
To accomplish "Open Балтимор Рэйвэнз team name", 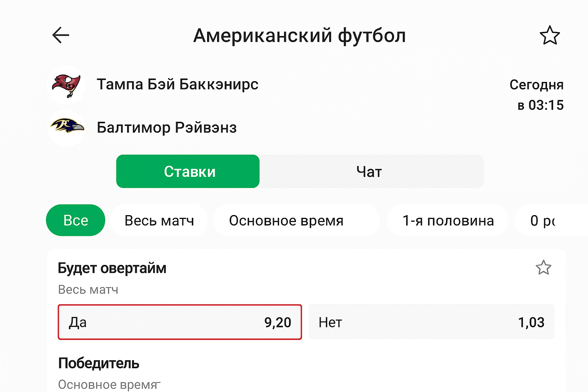I will (167, 127).
